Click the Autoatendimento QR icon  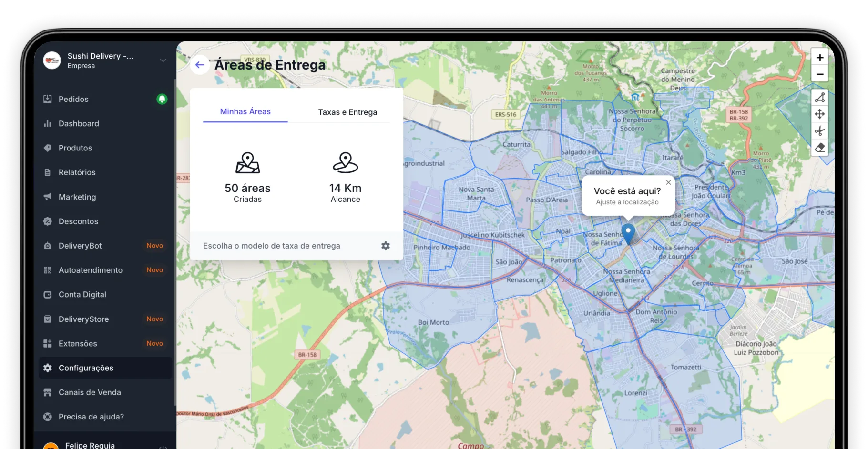tap(48, 270)
